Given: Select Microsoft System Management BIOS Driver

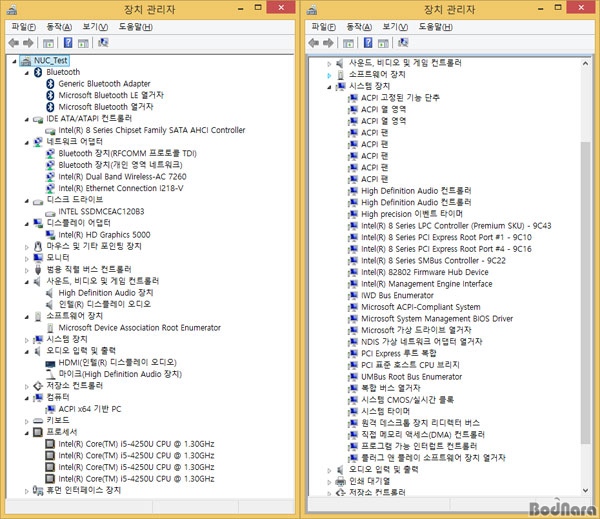Looking at the screenshot, I should tap(437, 318).
